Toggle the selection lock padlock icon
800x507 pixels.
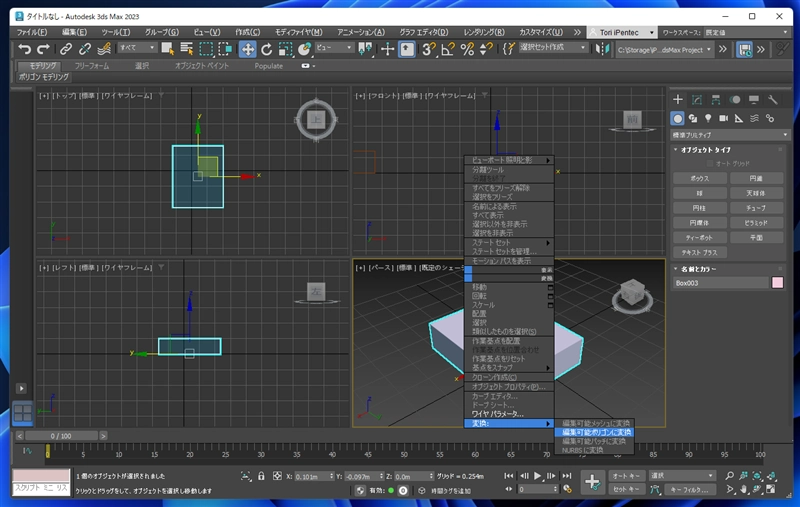(261, 476)
